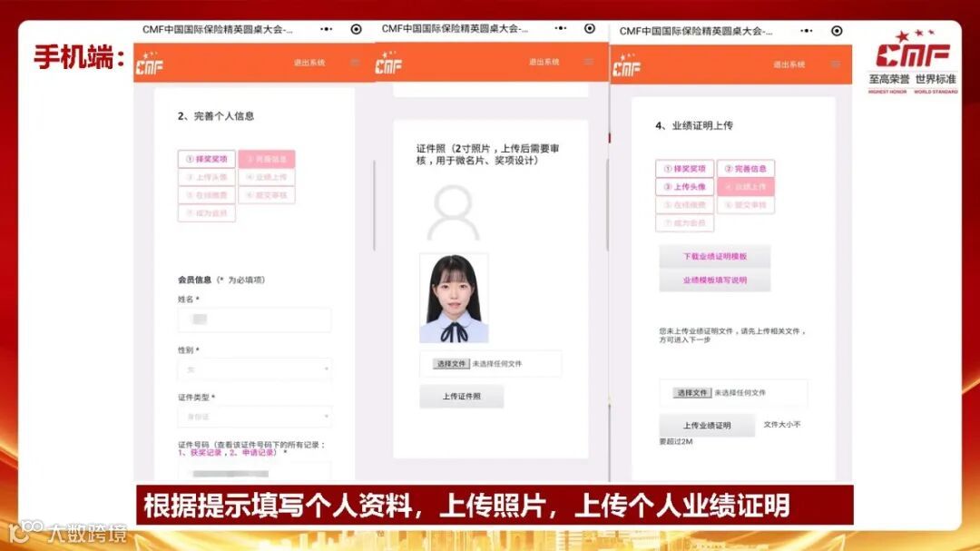Click the CMF logo in the right phone header
The image size is (980, 551).
(x=626, y=65)
